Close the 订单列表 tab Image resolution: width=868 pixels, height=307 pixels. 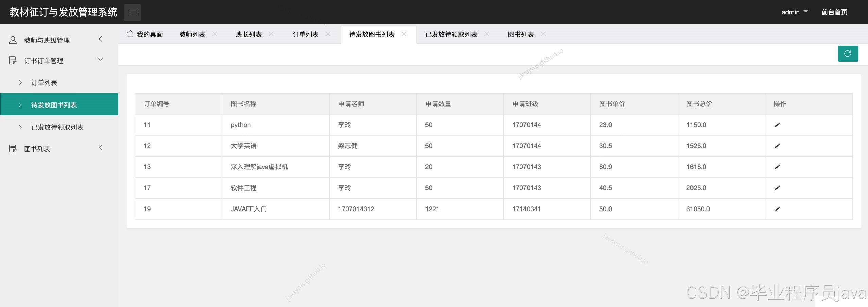pyautogui.click(x=328, y=34)
